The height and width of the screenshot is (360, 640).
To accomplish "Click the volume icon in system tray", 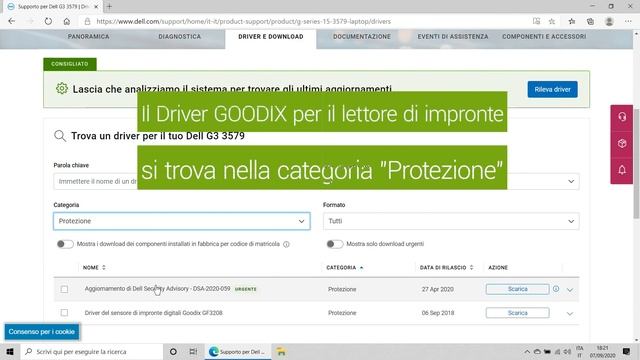I will click(567, 351).
